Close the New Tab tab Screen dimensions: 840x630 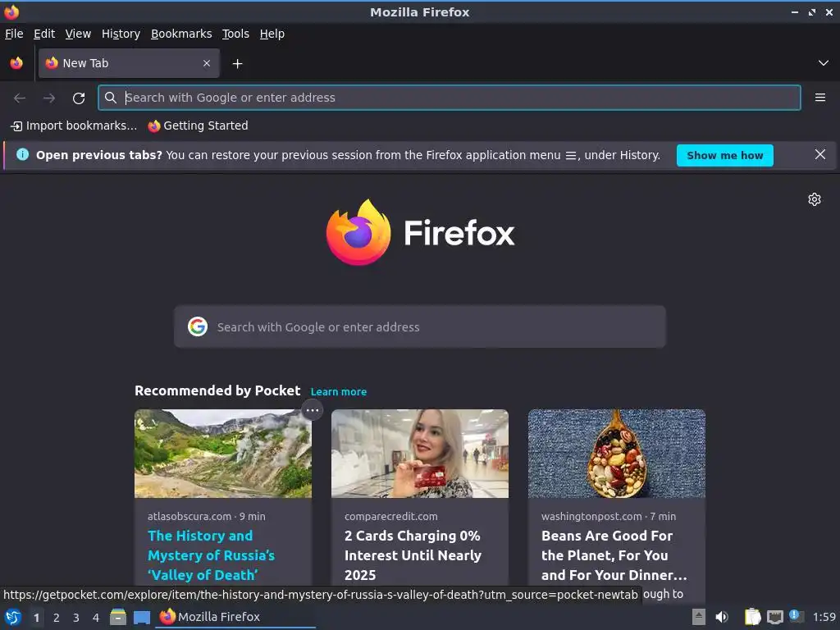pos(207,63)
